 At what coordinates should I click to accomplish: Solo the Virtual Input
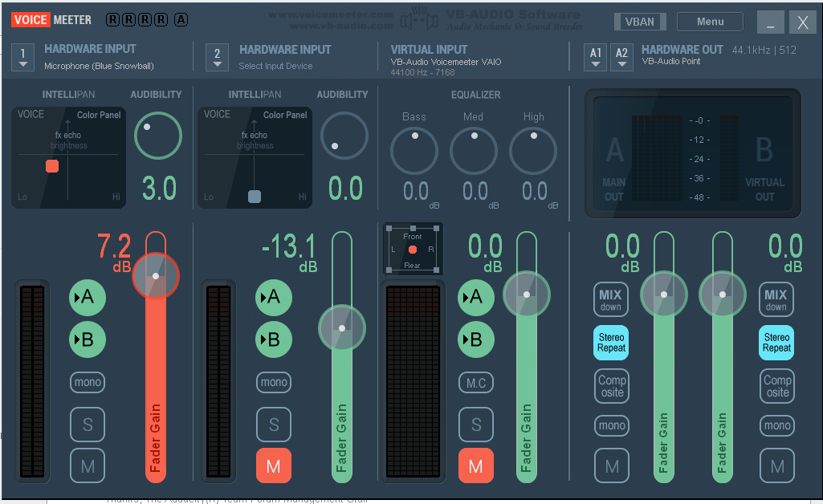[475, 425]
